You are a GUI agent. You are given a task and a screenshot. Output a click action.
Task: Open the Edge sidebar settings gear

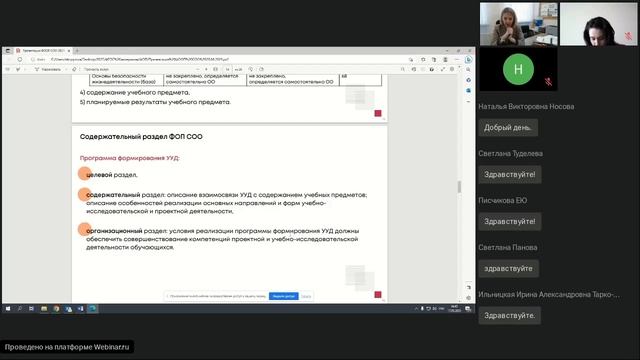coord(469,298)
